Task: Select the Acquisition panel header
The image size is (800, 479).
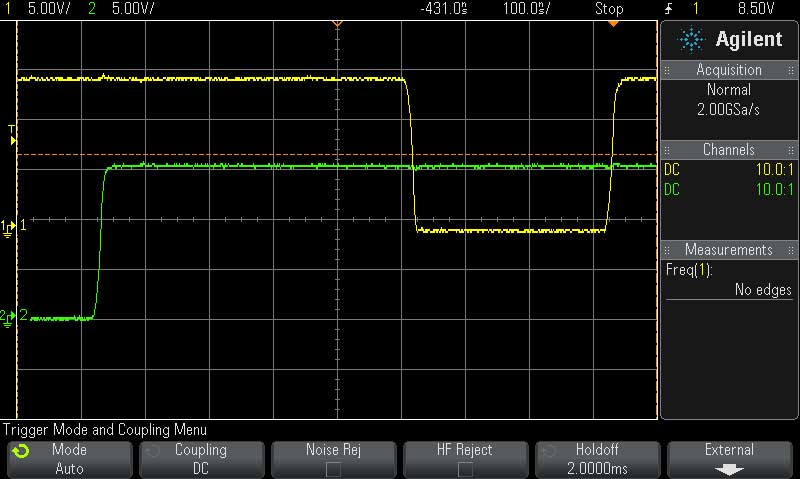Action: pyautogui.click(x=729, y=70)
